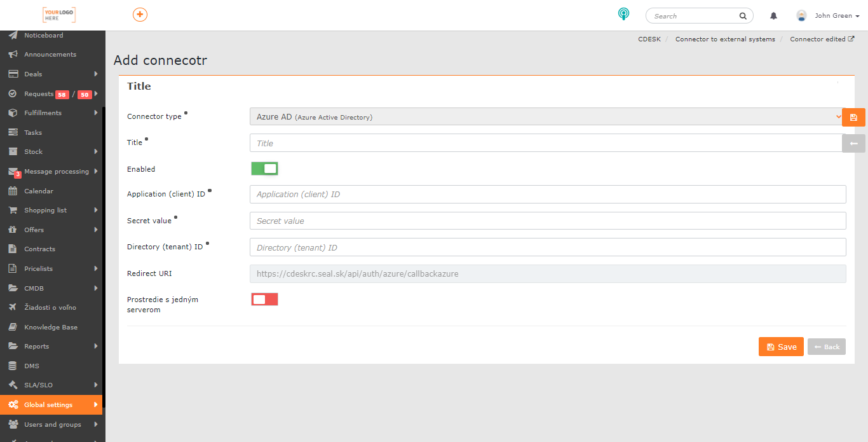This screenshot has height=442, width=868.
Task: Expand the Stock submenu arrow
Action: click(96, 151)
